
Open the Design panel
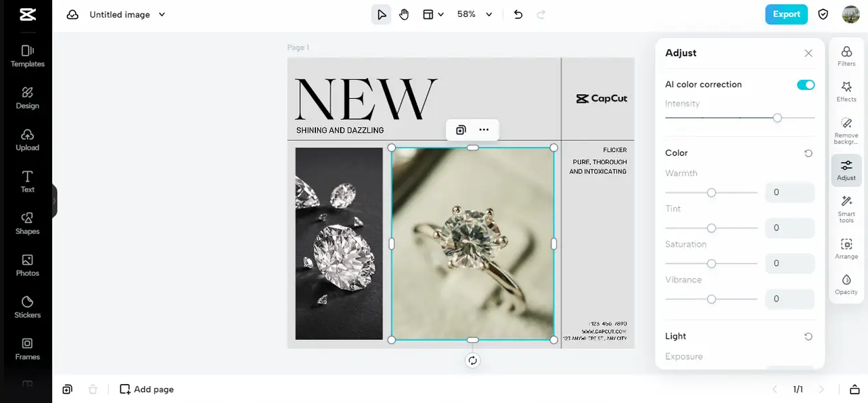point(27,98)
